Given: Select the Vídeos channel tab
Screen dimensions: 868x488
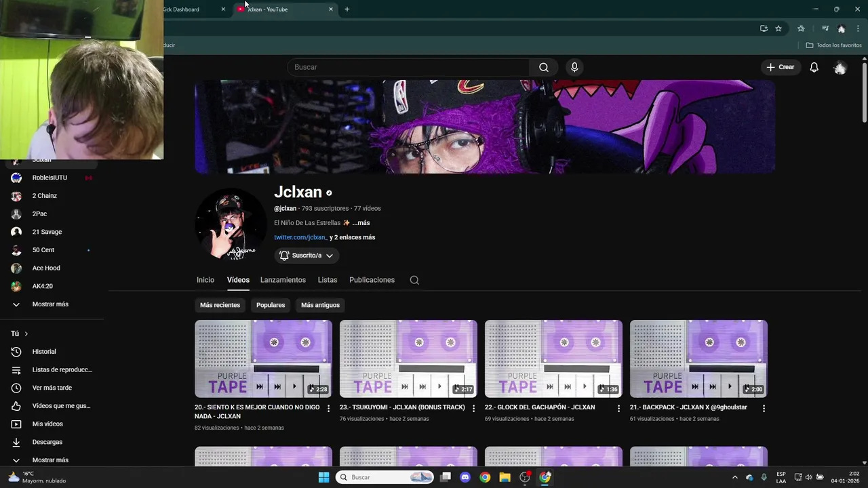Looking at the screenshot, I should point(238,280).
